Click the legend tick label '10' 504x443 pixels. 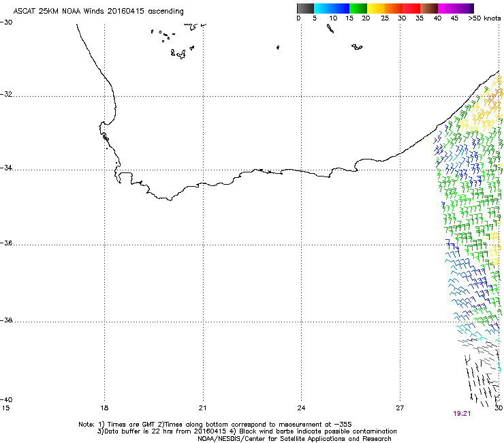tap(333, 18)
